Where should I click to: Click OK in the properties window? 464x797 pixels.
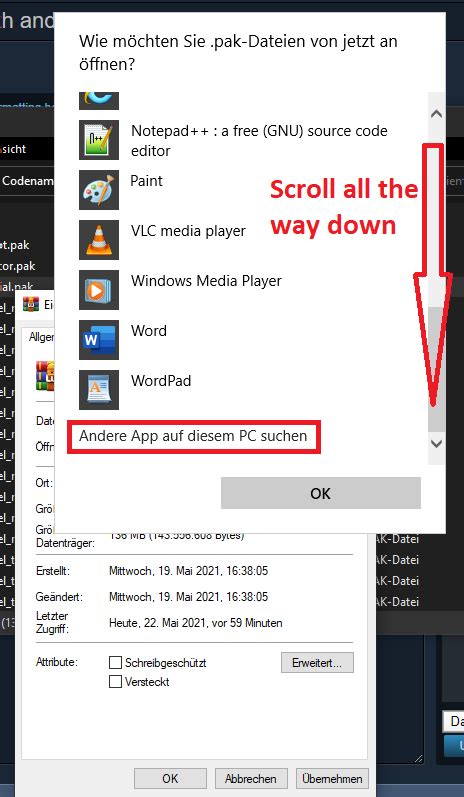(170, 778)
